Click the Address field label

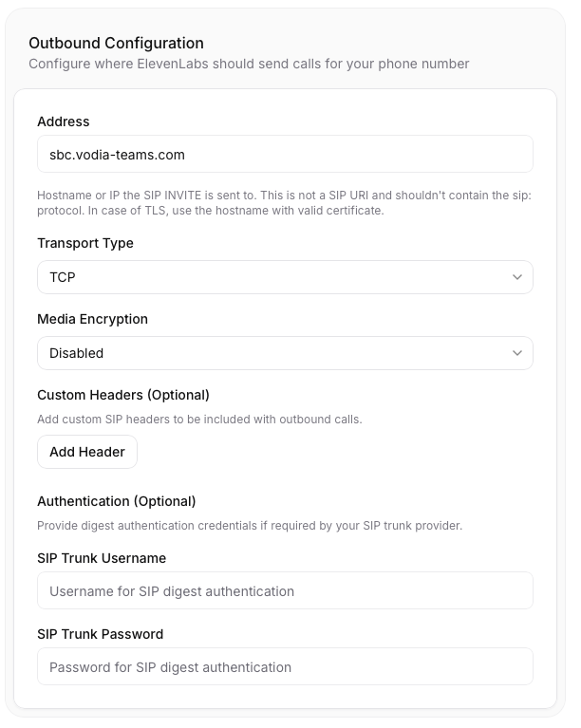tap(64, 121)
